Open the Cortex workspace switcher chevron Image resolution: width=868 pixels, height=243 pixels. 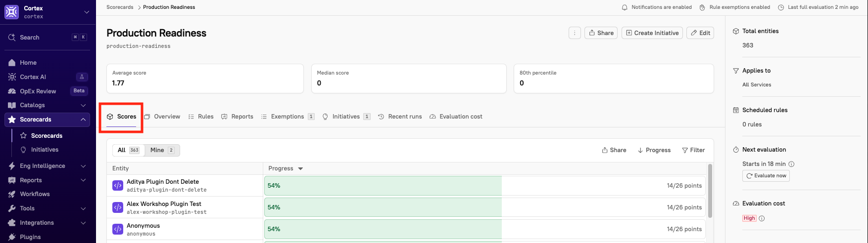pyautogui.click(x=87, y=12)
